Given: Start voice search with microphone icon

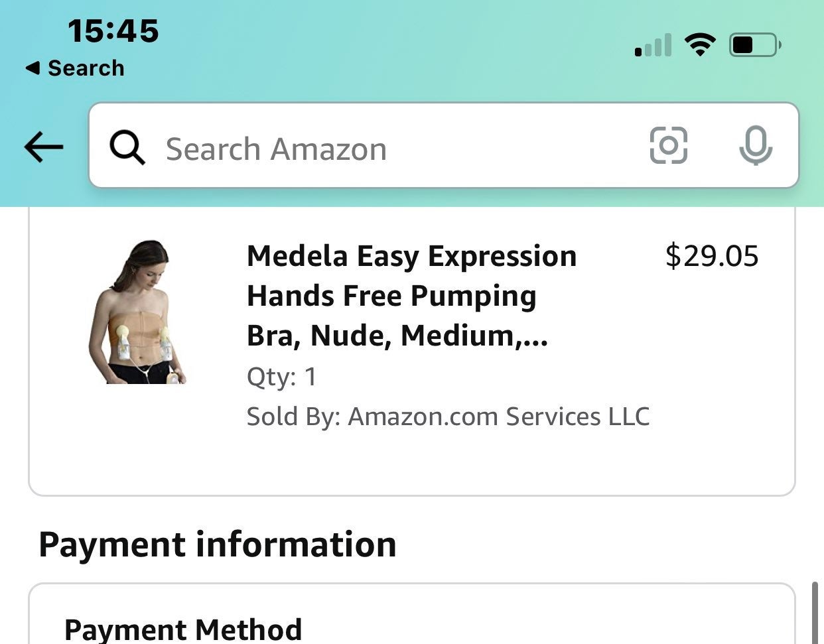Looking at the screenshot, I should [x=756, y=145].
